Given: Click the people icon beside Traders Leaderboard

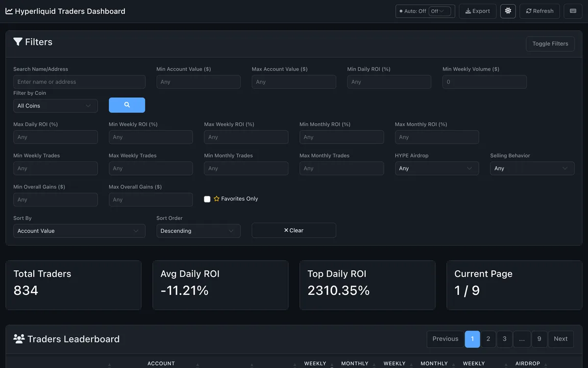Looking at the screenshot, I should (x=19, y=339).
